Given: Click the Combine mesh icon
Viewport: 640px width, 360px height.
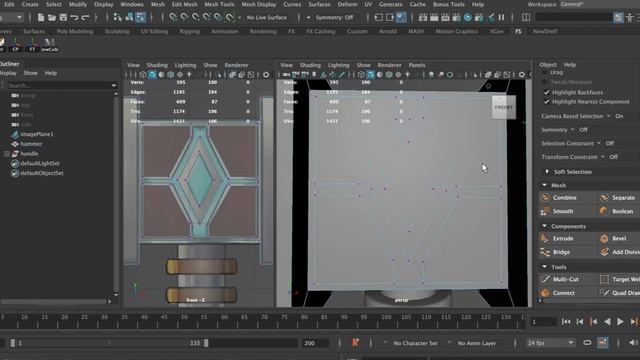Looking at the screenshot, I should [x=546, y=198].
